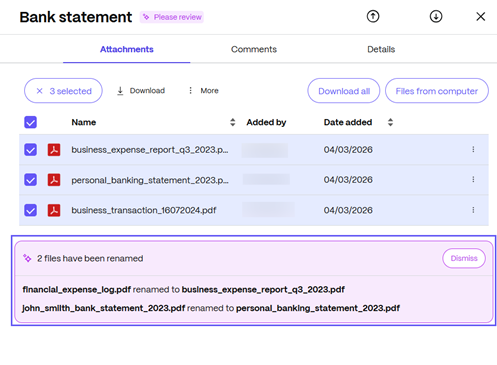Image resolution: width=497 pixels, height=365 pixels.
Task: Click the john_smith_bank_statement_2023.pdf renamed line
Action: click(211, 308)
